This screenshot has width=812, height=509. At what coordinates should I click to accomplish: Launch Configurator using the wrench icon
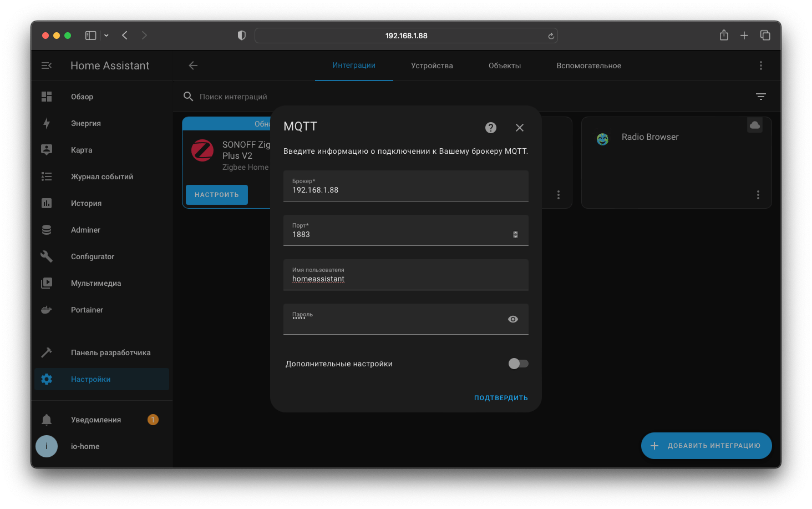tap(47, 256)
